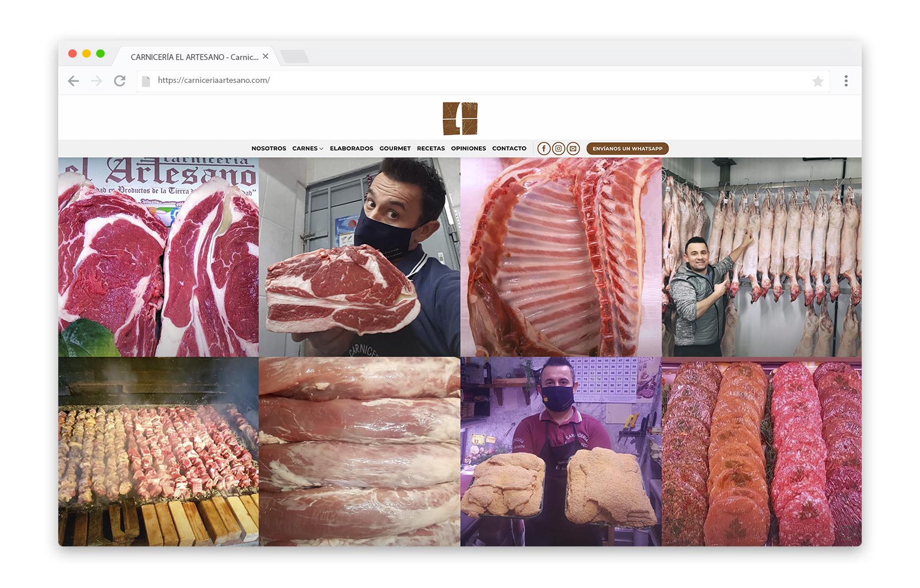Reload the page with refresh icon

120,81
